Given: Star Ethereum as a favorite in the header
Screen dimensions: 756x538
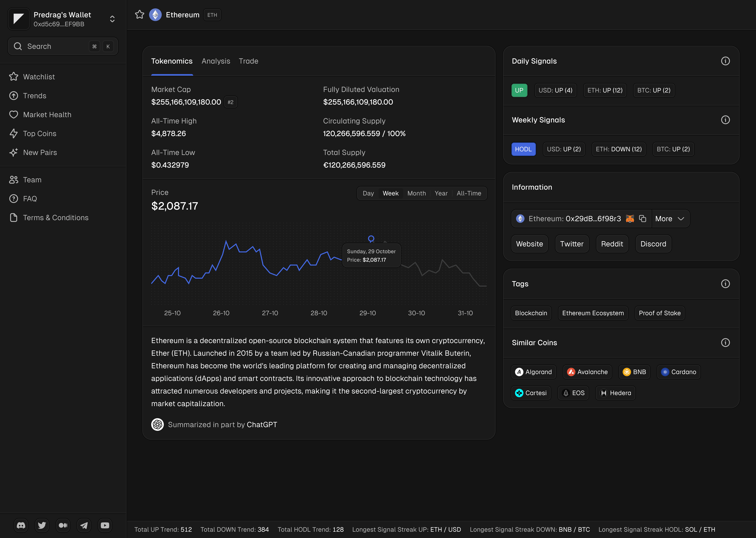Looking at the screenshot, I should [x=140, y=15].
